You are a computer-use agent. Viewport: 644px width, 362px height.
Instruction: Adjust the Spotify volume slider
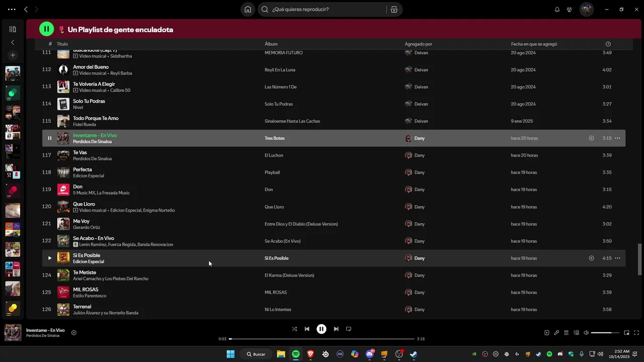(605, 332)
